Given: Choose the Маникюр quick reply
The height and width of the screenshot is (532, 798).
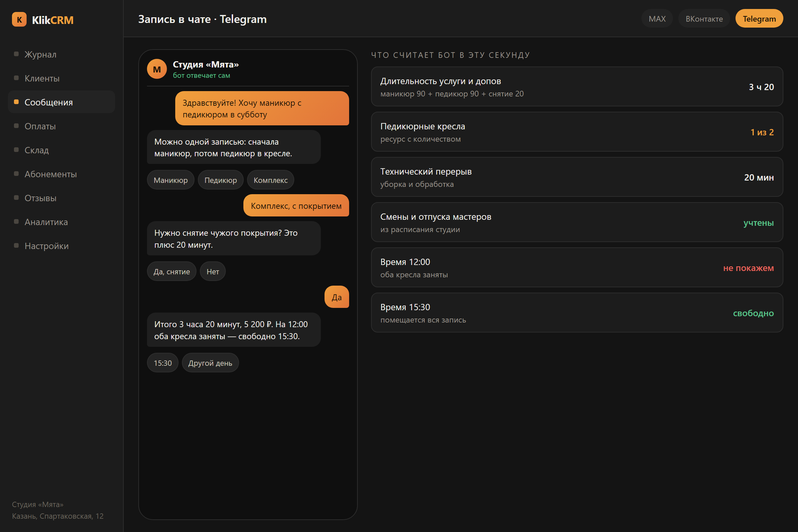Looking at the screenshot, I should [x=170, y=180].
